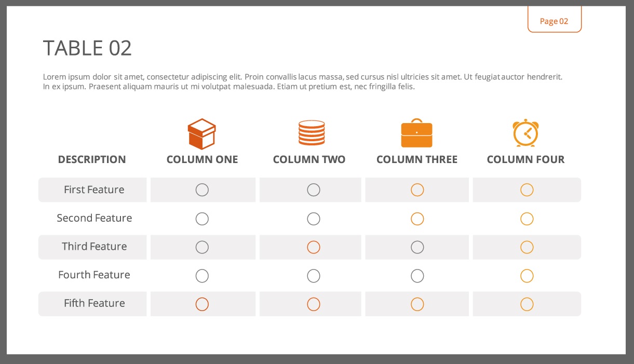This screenshot has height=364, width=634.
Task: Select Fifth Feature circle in Column One
Action: pyautogui.click(x=202, y=304)
